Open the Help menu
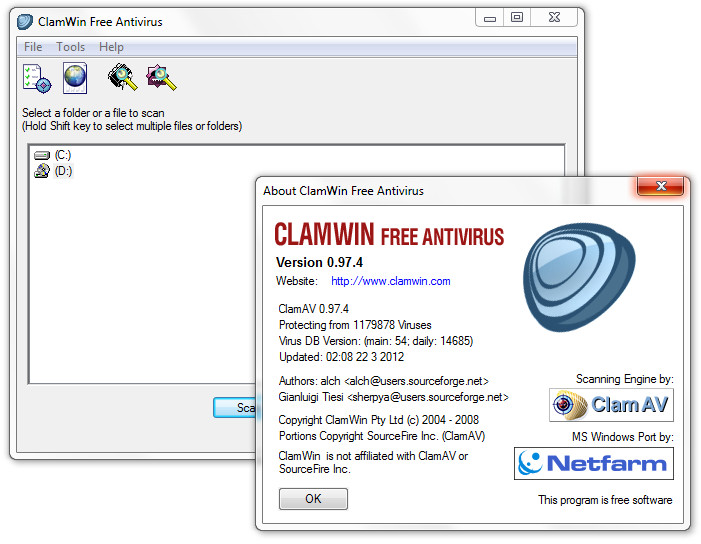This screenshot has width=701, height=544. pos(111,46)
